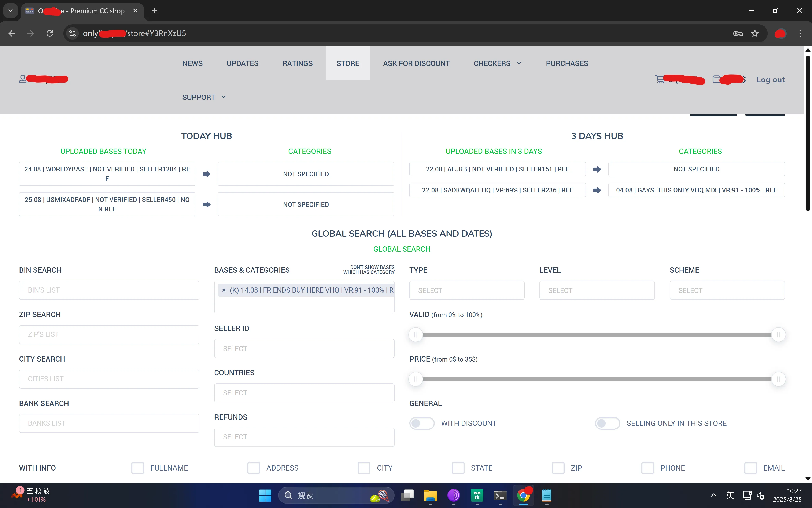Screen dimensions: 812x508
Task: Go to the UPDATES tab
Action: [x=242, y=63]
